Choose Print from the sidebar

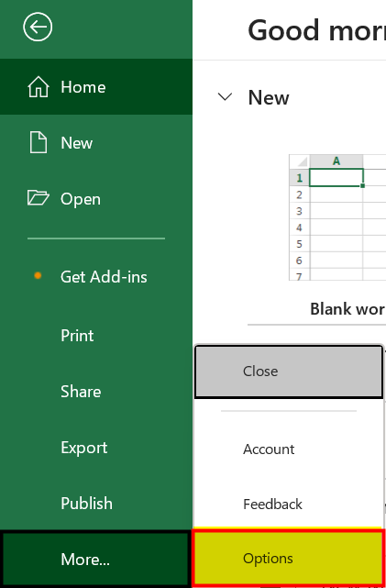click(96, 335)
